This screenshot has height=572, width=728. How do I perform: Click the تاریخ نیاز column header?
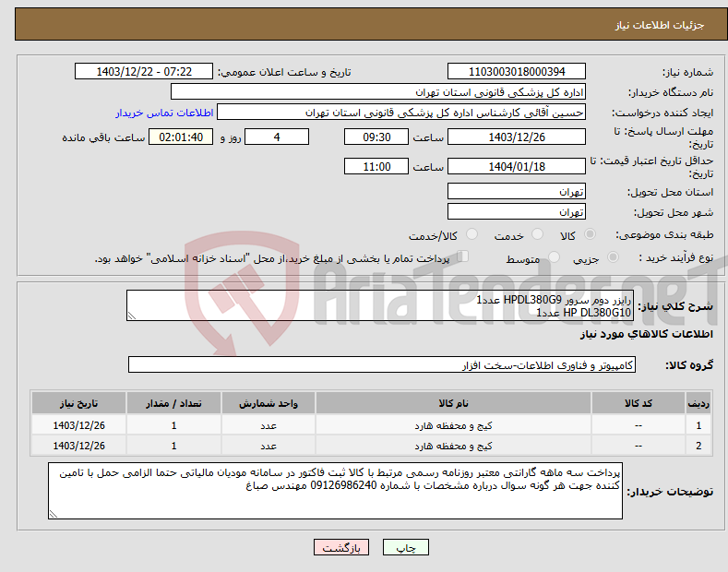pos(79,403)
